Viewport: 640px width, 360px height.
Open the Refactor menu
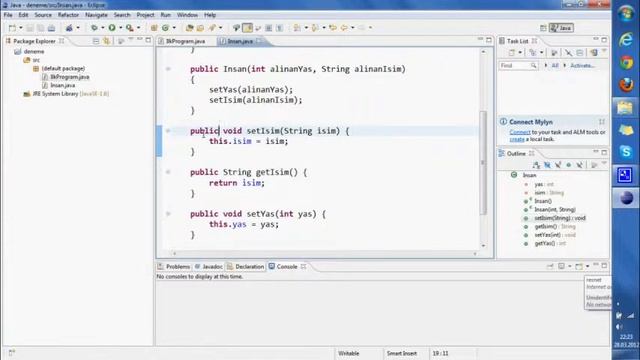(x=68, y=15)
